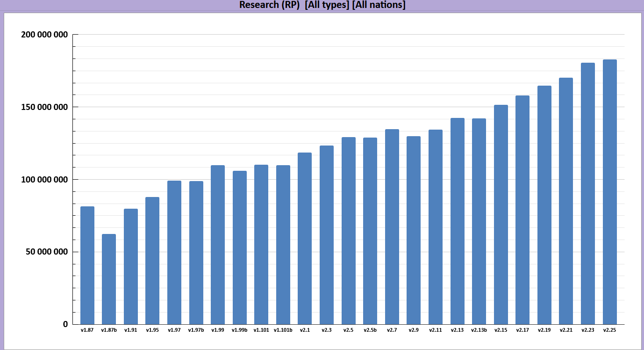
Task: Click the 'v2.11' x-axis label
Action: coord(436,330)
